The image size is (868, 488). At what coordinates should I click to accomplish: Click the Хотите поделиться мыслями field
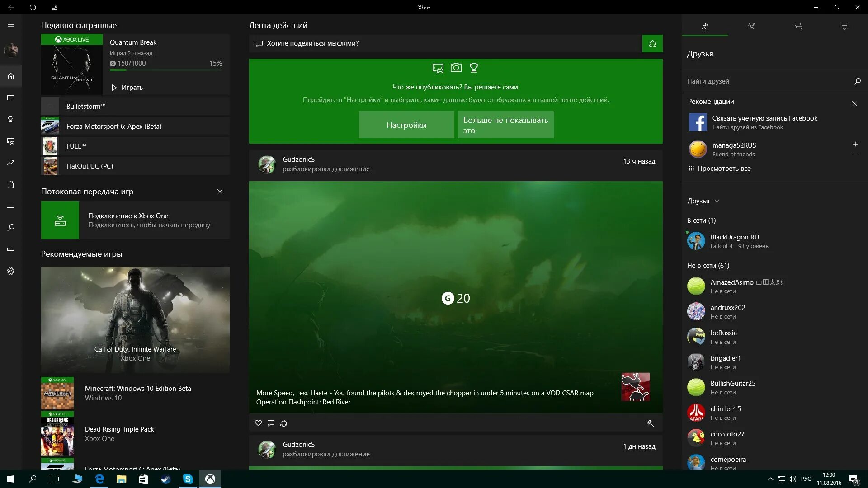coord(445,44)
